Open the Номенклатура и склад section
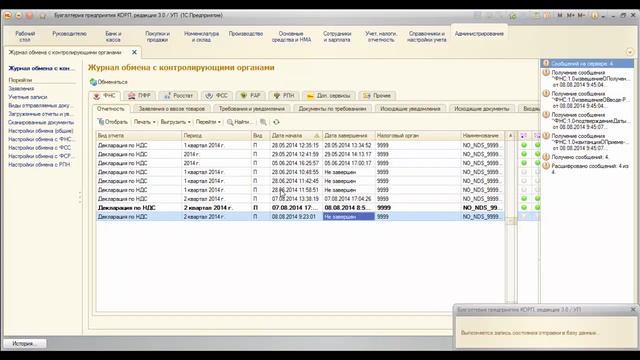 [x=201, y=37]
